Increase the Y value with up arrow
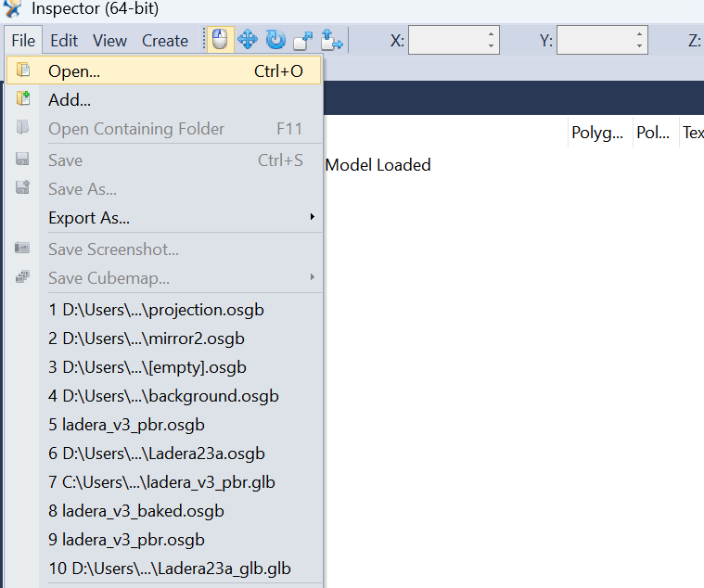The height and width of the screenshot is (588, 704). [639, 34]
